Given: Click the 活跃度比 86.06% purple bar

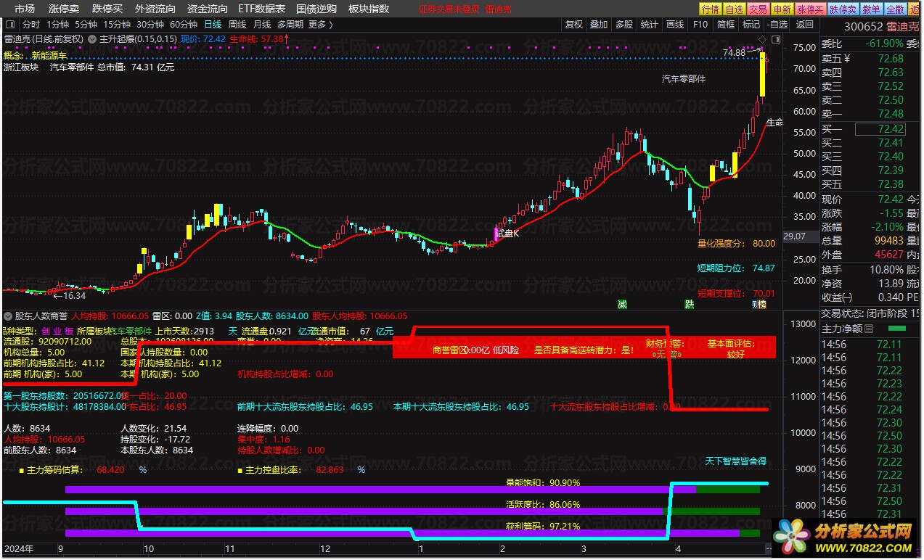Looking at the screenshot, I should 364,511.
